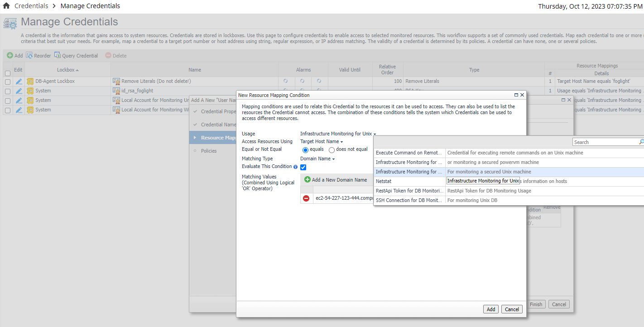The width and height of the screenshot is (644, 327).
Task: Click the green plus Add a New Domain Name icon
Action: point(308,180)
